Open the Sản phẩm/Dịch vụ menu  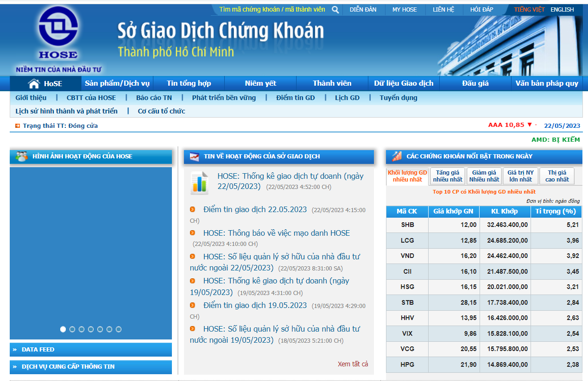(117, 83)
